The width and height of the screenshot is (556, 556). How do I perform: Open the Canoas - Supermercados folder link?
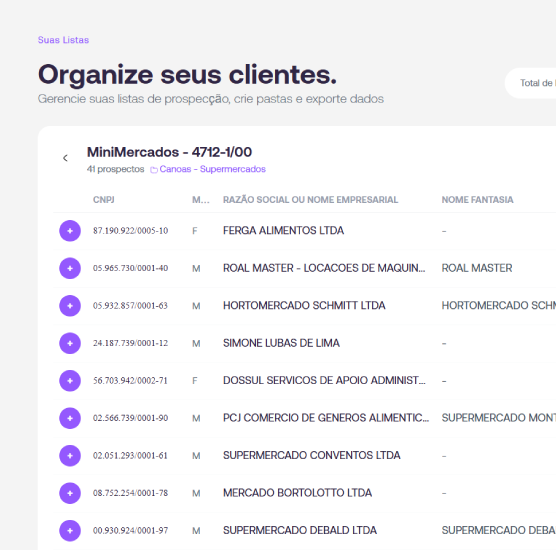point(208,169)
